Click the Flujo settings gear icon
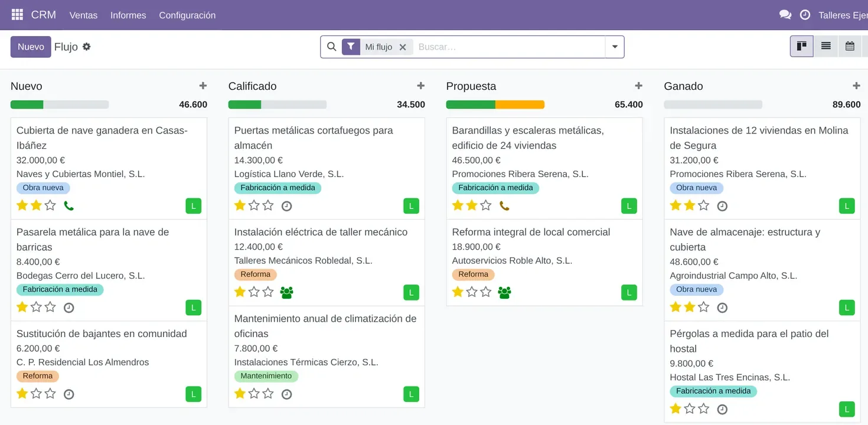This screenshot has width=868, height=425. [86, 47]
